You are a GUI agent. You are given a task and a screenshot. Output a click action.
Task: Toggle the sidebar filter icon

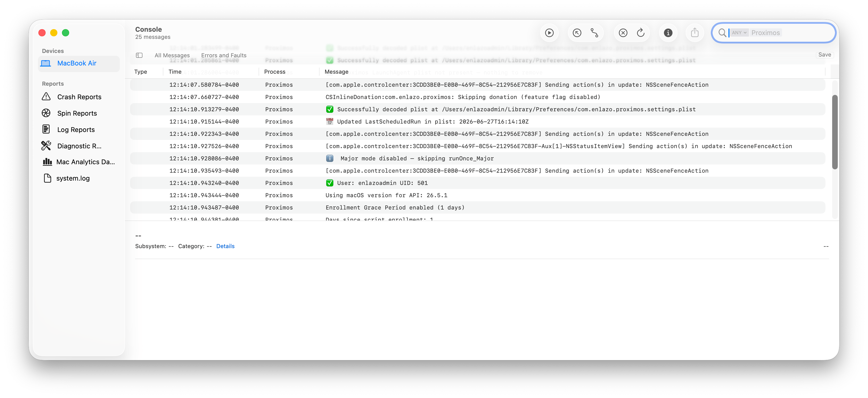point(139,55)
